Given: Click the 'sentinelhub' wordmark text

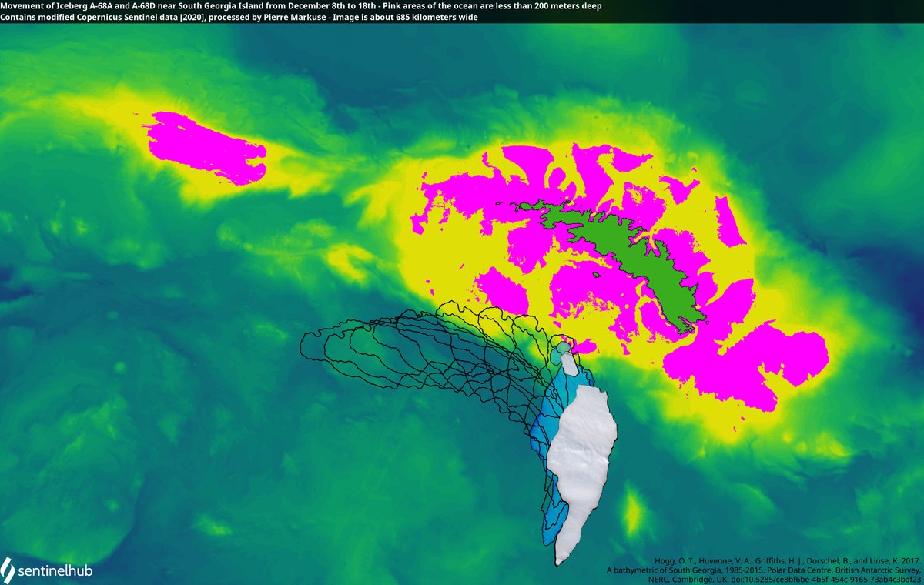Looking at the screenshot, I should point(55,570).
